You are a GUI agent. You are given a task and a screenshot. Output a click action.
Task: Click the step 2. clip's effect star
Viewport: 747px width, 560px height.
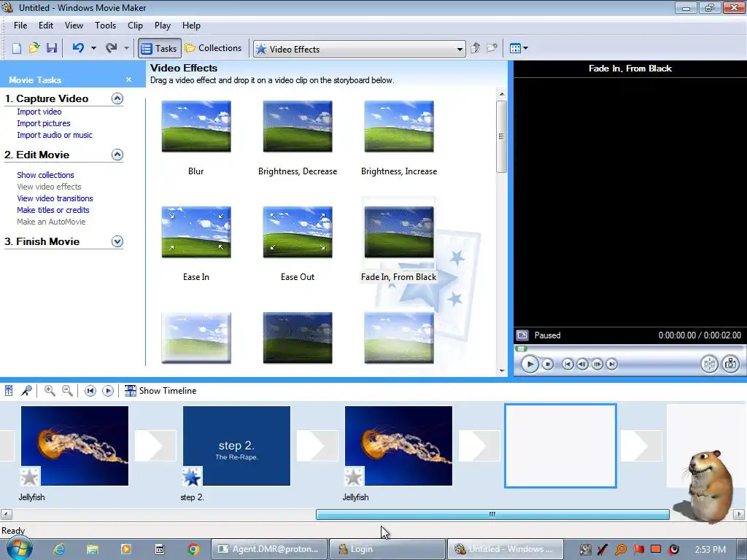pyautogui.click(x=192, y=477)
